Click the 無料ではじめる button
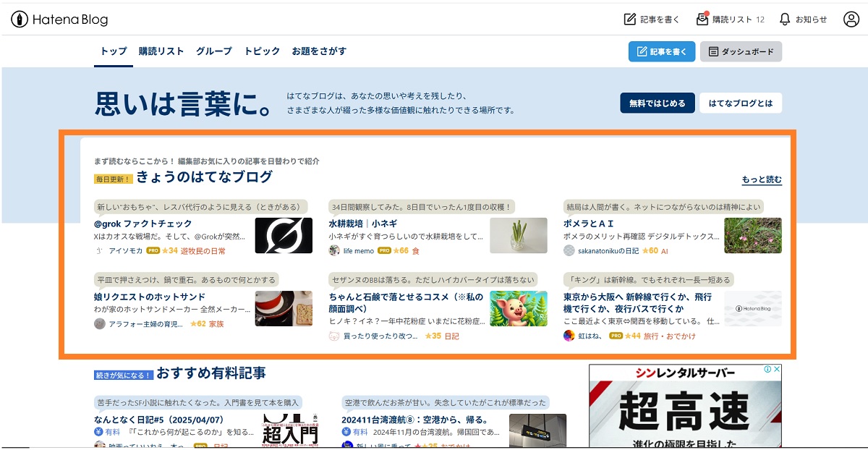The image size is (868, 450). (658, 103)
